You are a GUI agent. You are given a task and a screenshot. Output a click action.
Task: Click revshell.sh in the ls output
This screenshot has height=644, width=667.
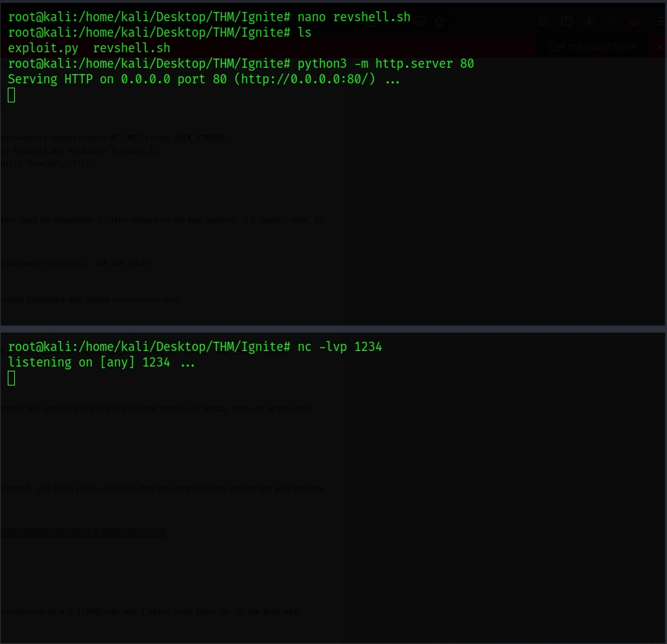point(131,49)
